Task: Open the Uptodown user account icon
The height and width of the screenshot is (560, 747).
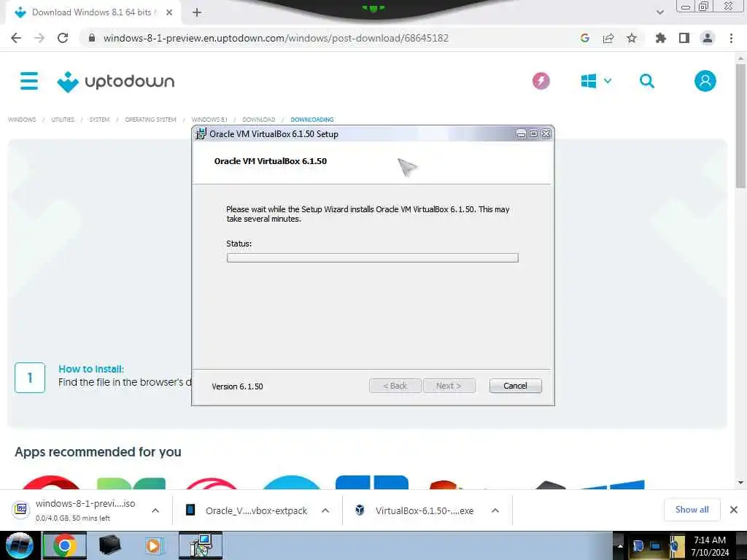Action: click(x=705, y=81)
